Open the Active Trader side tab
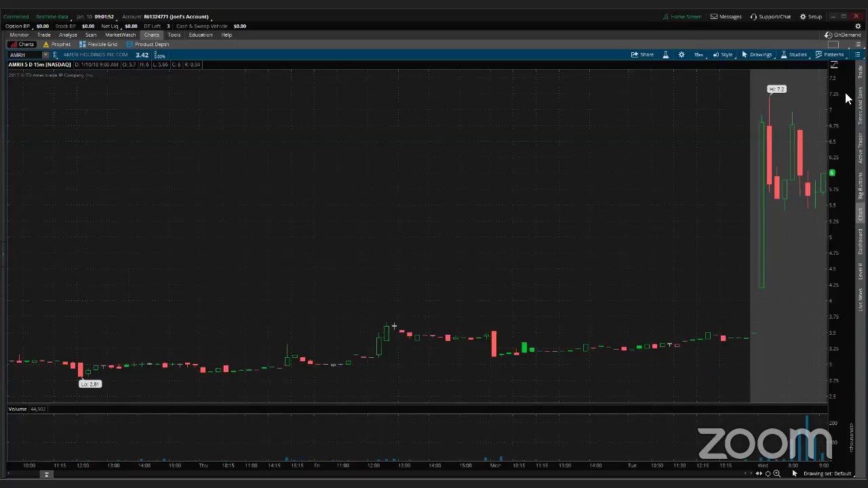The image size is (868, 488). pos(861,148)
